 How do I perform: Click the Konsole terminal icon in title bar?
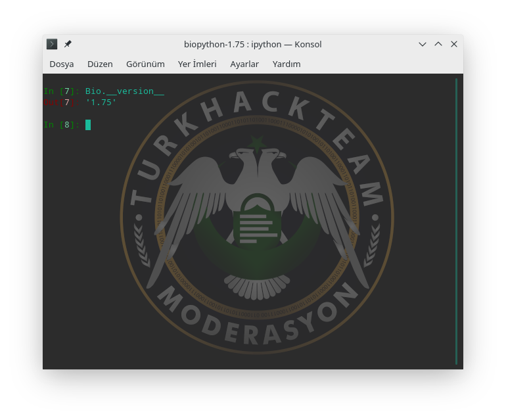pyautogui.click(x=52, y=44)
